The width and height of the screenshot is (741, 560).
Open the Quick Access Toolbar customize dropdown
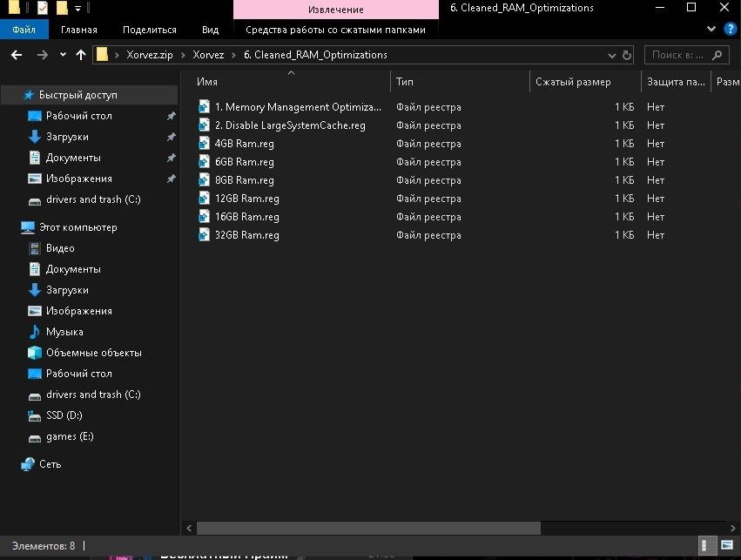pyautogui.click(x=77, y=8)
